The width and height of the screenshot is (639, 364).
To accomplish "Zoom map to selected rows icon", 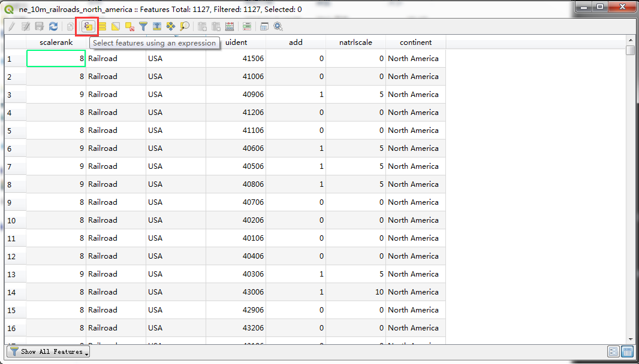I will pos(185,27).
